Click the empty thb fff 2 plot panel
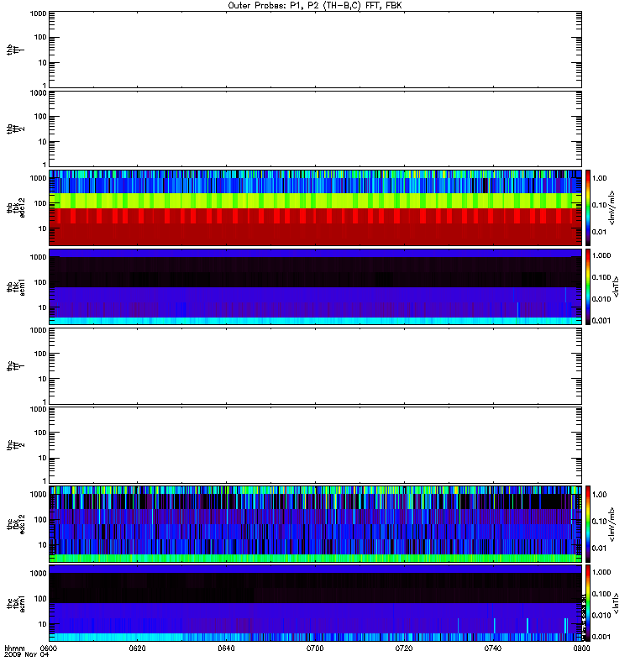Viewport: 630px width, 672px height. [316, 129]
